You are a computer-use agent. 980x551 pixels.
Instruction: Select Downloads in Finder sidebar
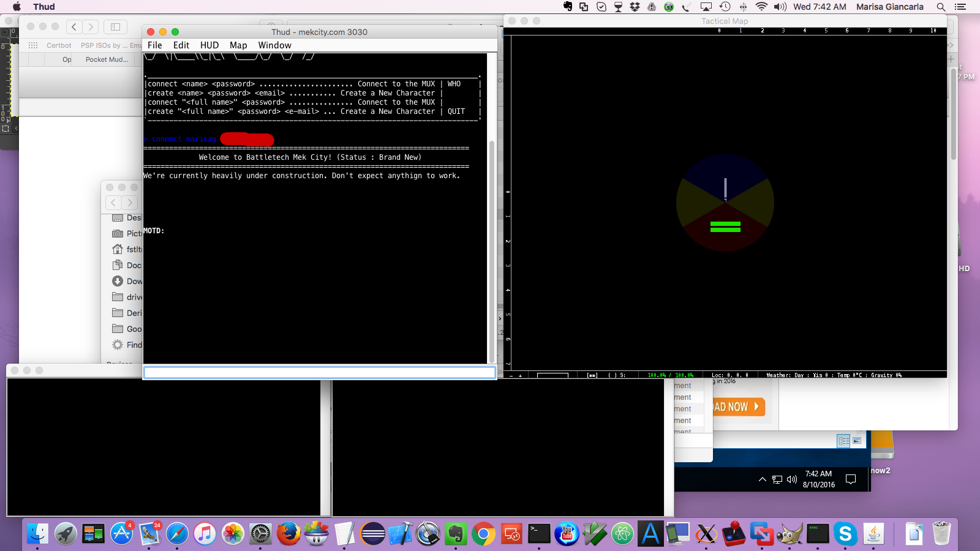127,281
